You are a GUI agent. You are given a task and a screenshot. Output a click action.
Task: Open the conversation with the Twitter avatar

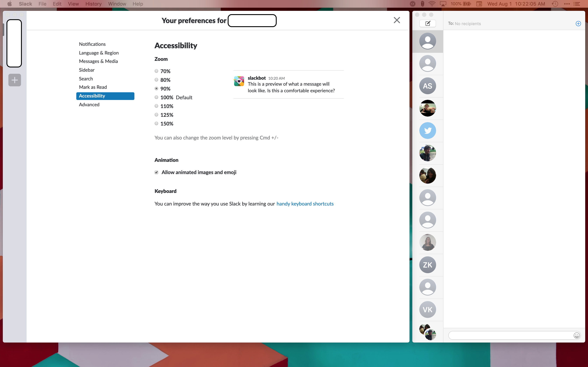[x=427, y=130]
